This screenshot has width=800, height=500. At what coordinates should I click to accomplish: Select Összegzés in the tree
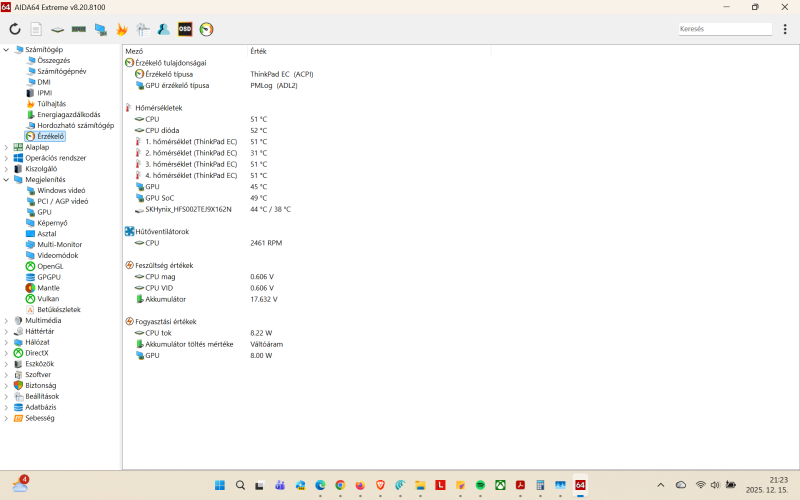point(54,60)
